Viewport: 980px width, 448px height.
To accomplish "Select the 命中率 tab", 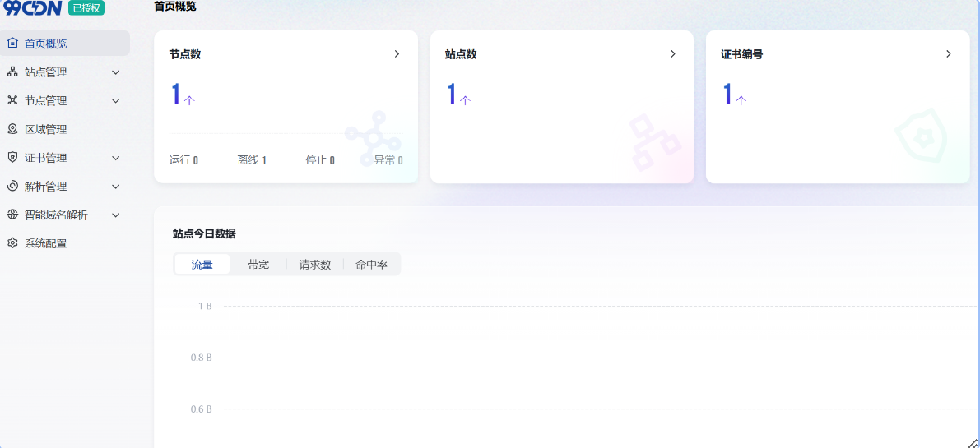I will point(371,265).
